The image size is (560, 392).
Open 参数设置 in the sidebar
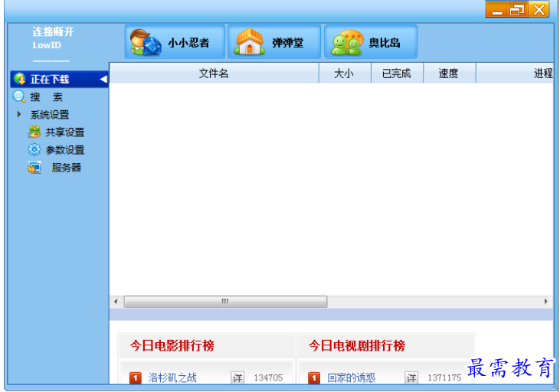pos(64,150)
